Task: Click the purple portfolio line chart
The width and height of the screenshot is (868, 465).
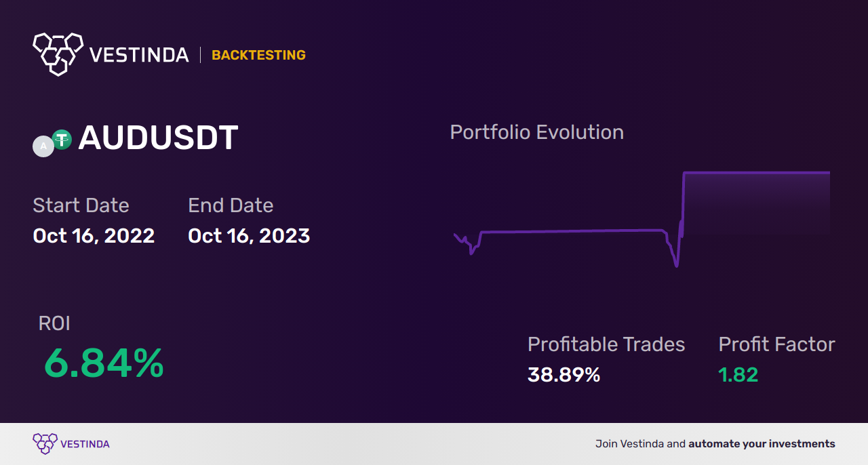Action: pos(642,220)
